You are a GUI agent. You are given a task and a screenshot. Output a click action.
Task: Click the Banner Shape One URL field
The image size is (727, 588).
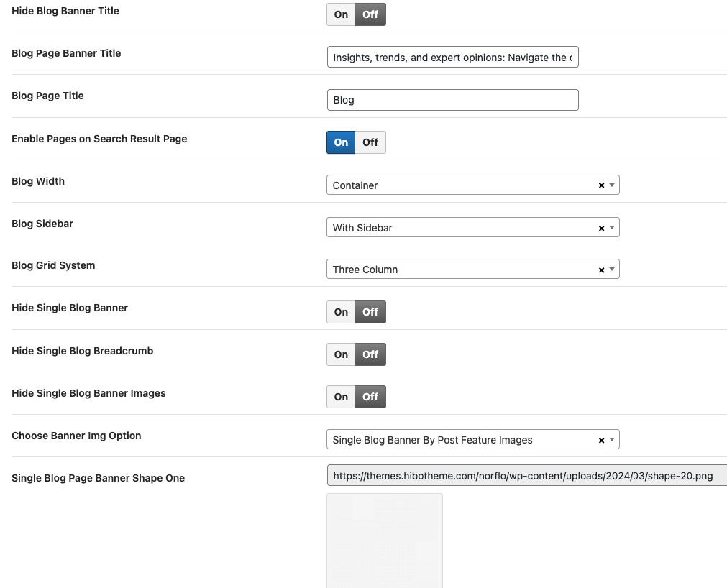click(526, 476)
